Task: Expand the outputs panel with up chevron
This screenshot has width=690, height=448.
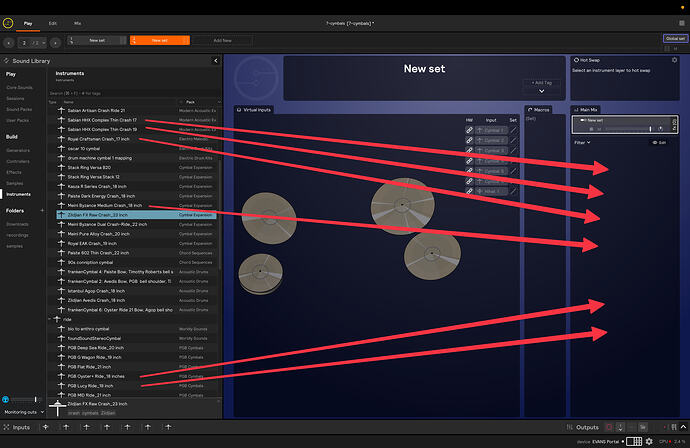Action: [x=683, y=427]
